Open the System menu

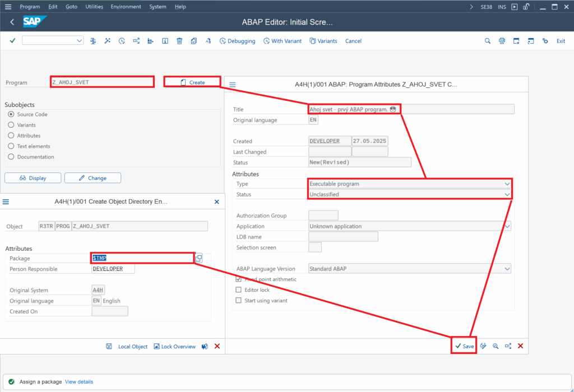pos(158,7)
